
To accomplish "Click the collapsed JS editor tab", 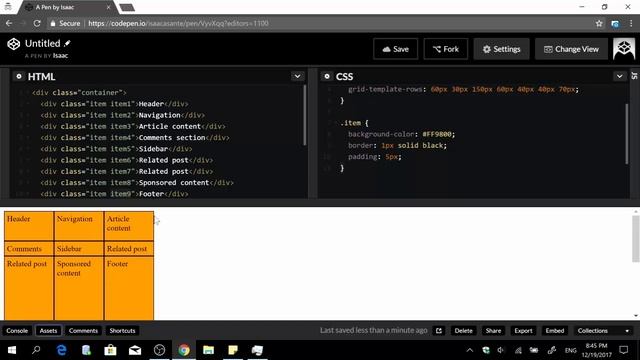I will point(634,76).
